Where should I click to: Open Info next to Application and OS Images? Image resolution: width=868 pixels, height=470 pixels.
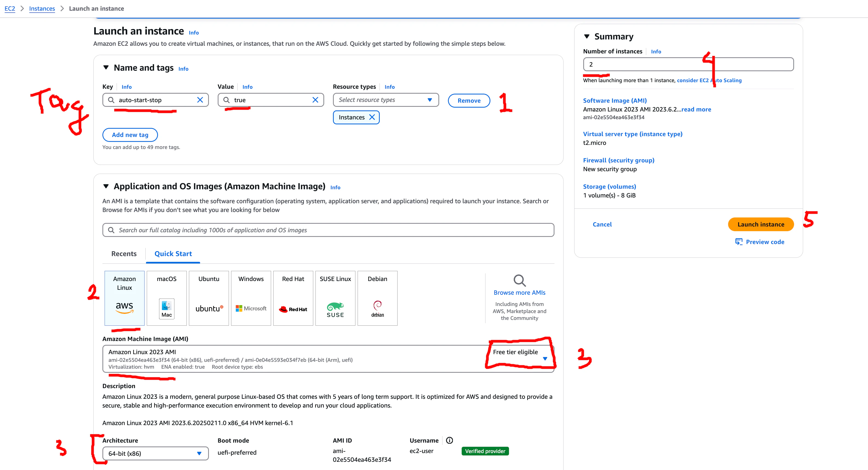click(x=335, y=187)
